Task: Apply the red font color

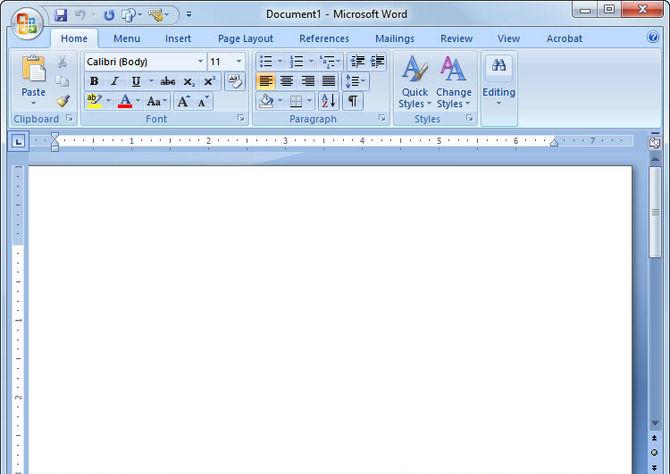Action: [x=125, y=102]
